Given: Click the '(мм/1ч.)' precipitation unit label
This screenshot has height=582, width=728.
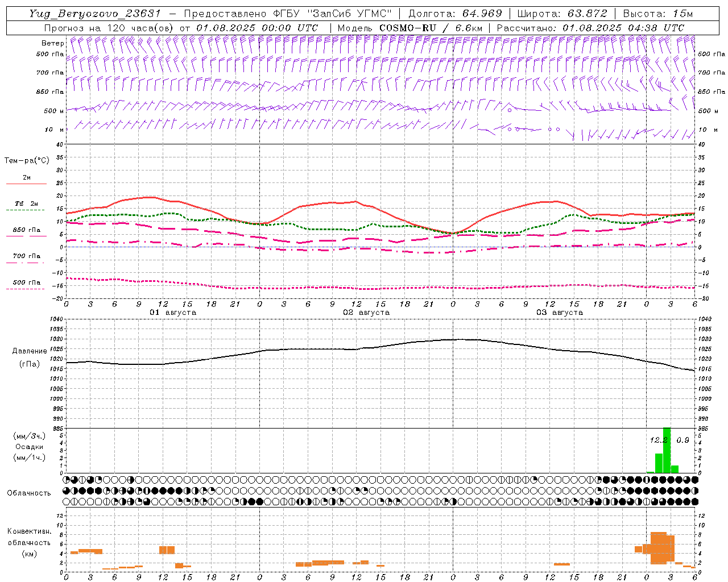Looking at the screenshot, I should coord(30,458).
